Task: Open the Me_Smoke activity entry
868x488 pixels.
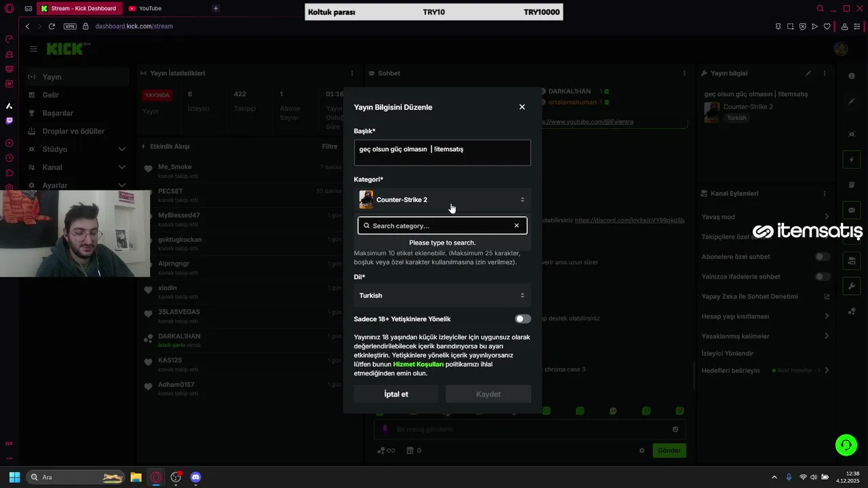Action: (175, 167)
